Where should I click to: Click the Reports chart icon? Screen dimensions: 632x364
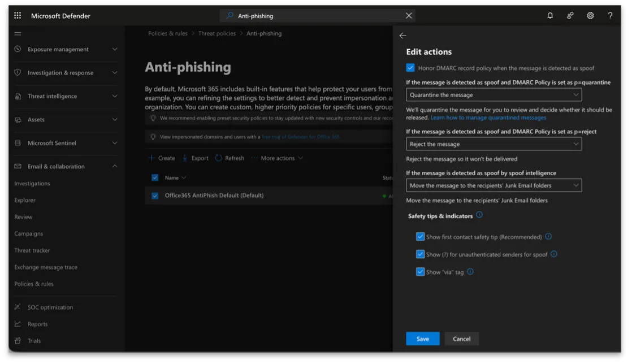click(x=18, y=324)
